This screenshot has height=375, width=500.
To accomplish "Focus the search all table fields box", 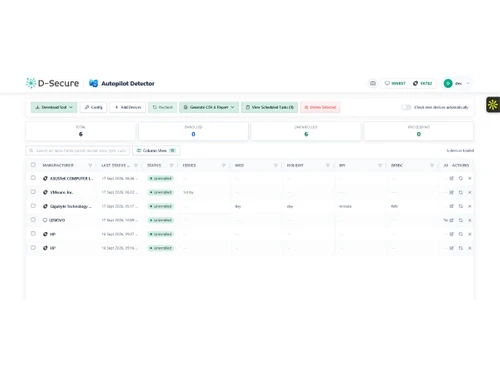I will click(x=78, y=151).
